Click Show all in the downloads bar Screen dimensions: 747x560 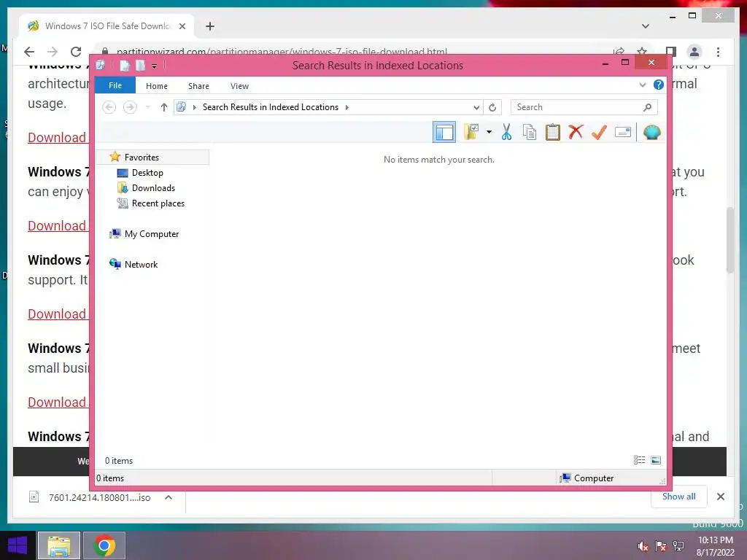679,496
